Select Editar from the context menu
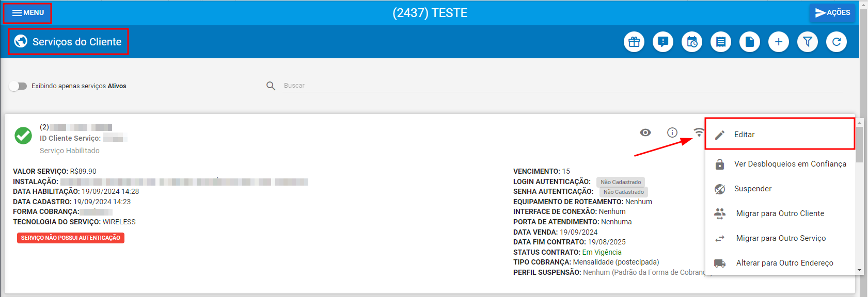This screenshot has height=297, width=868. click(780, 135)
